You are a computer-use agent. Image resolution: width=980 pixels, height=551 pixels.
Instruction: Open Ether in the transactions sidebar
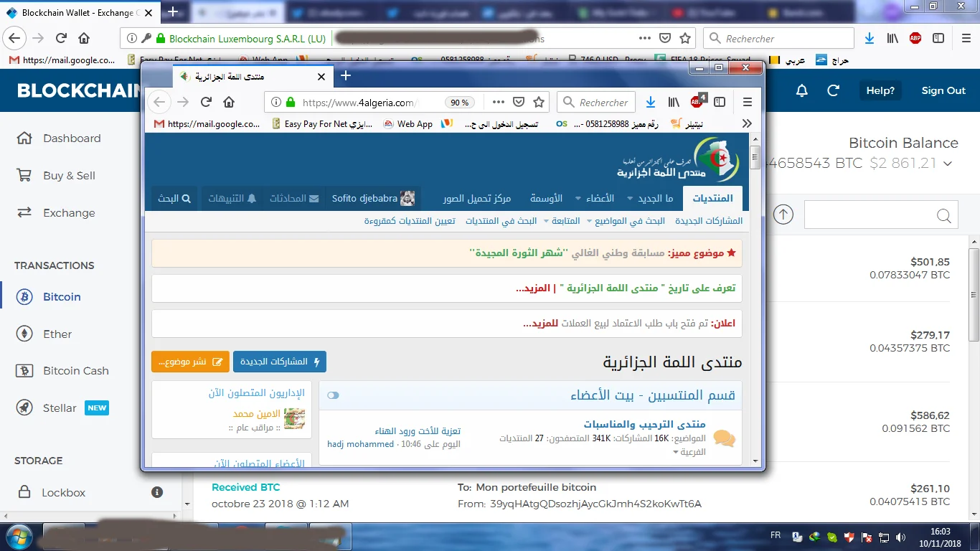(x=57, y=334)
